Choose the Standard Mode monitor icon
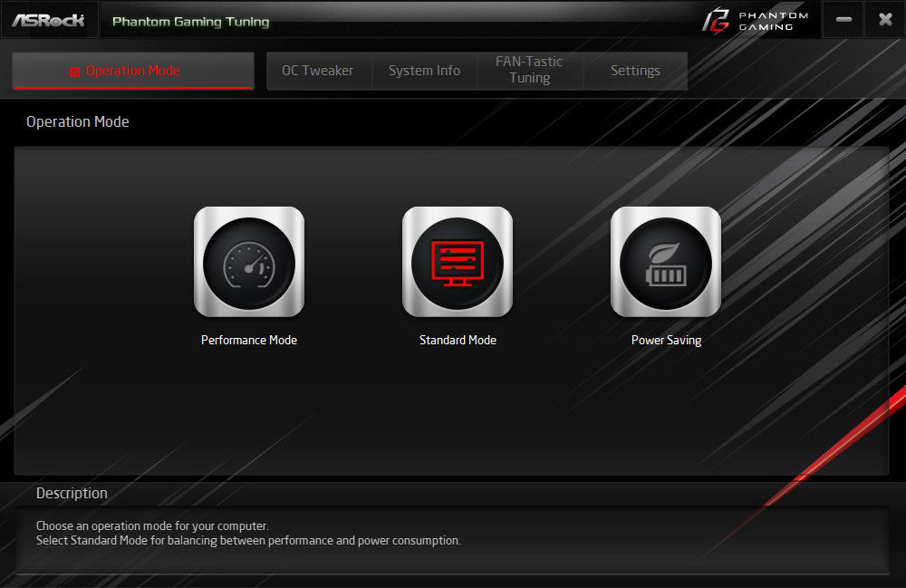906x588 pixels. click(x=458, y=262)
